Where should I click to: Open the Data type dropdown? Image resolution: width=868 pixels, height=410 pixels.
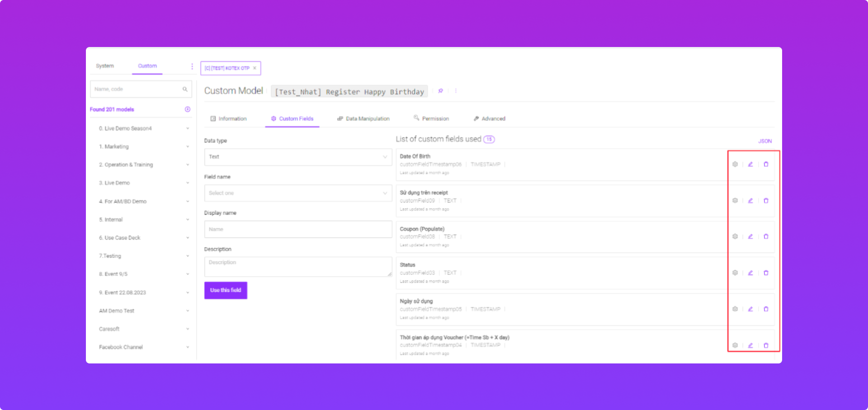pos(298,157)
